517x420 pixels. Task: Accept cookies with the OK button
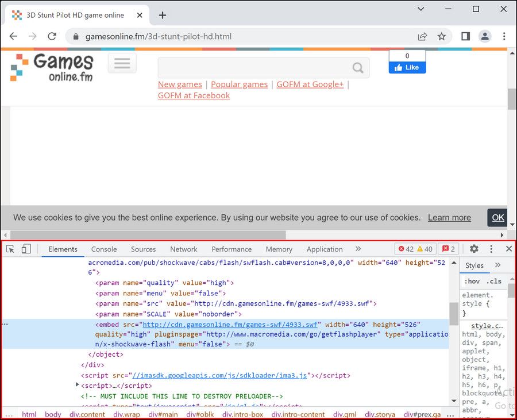[x=497, y=218]
